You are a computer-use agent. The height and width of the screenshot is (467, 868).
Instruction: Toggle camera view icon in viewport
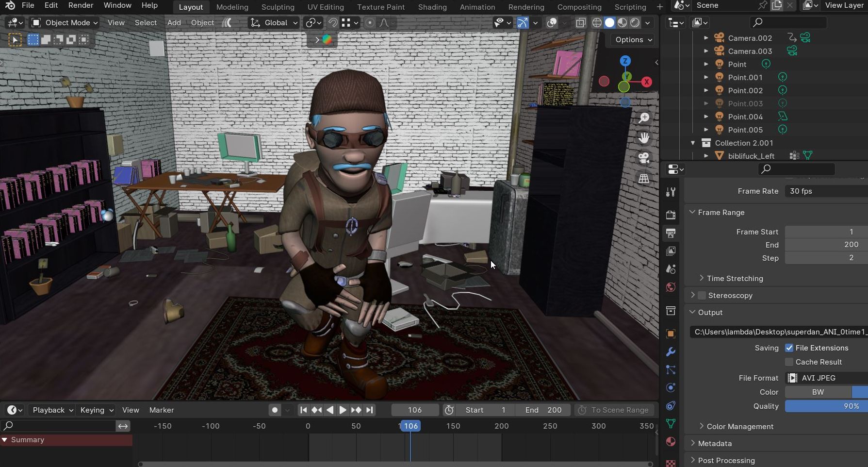(644, 158)
